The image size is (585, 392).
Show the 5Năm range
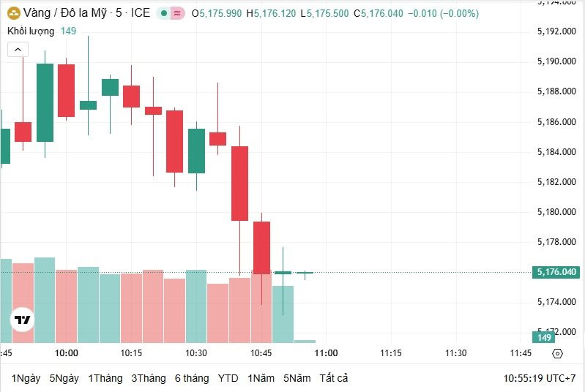point(297,378)
